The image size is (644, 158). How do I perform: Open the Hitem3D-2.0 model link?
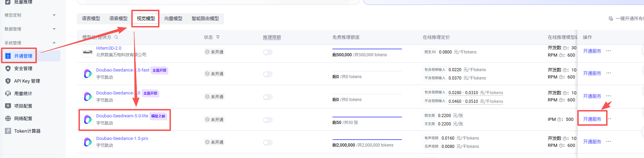click(109, 48)
